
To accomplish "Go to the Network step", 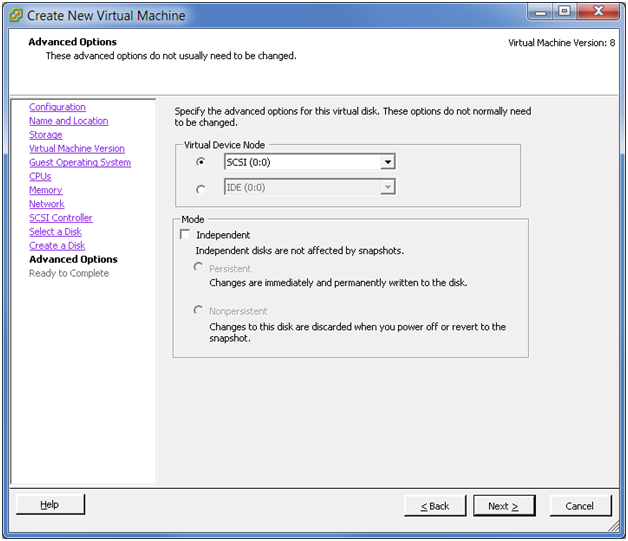I will (46, 204).
